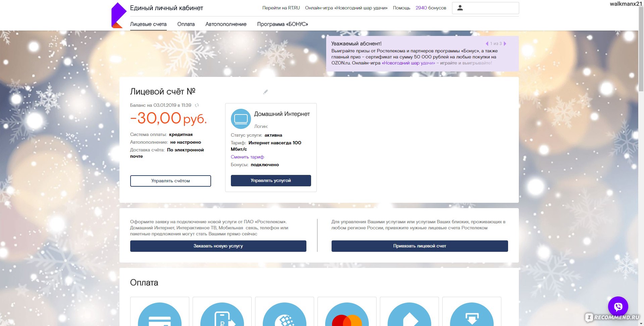Switch to the Автопополнение tab

coord(226,24)
